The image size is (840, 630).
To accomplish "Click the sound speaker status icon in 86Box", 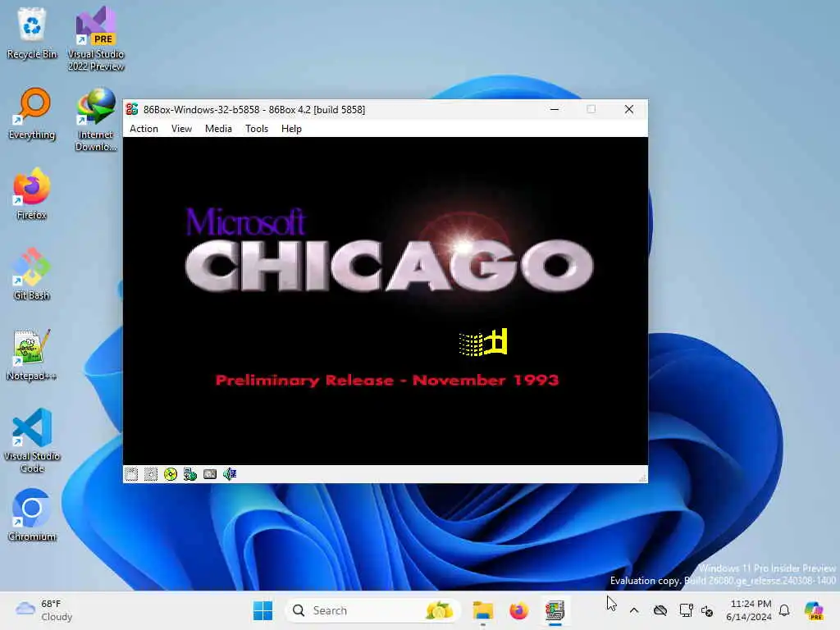I will point(230,474).
